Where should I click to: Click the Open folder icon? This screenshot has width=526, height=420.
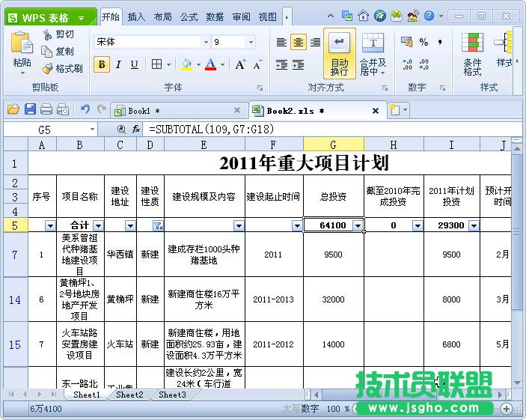point(13,110)
